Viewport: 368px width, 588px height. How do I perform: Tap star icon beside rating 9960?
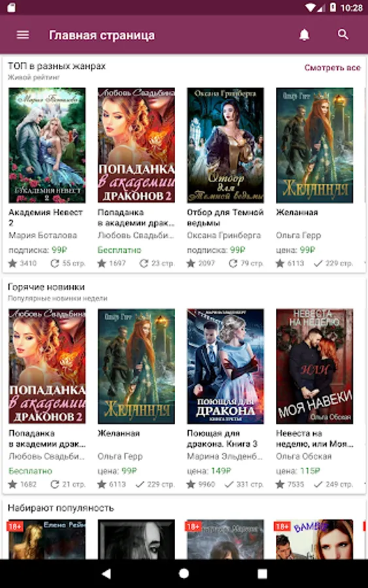click(191, 485)
